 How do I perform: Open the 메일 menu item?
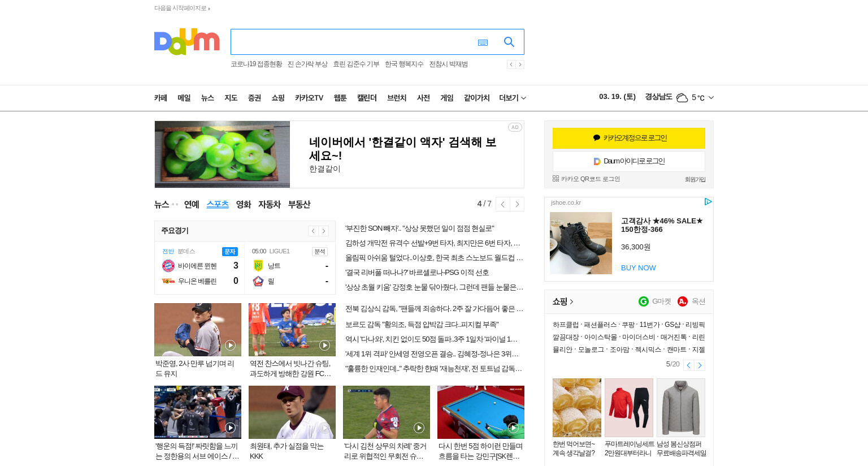(184, 98)
